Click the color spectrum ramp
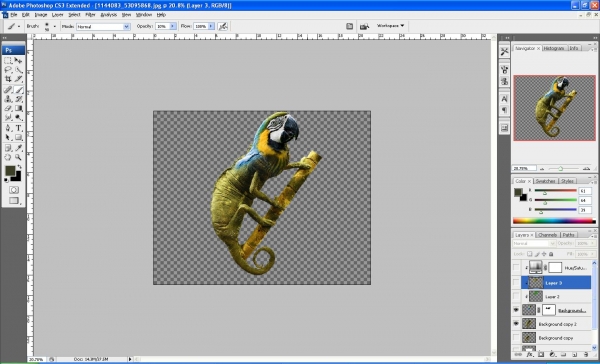The image size is (600, 364). (554, 221)
